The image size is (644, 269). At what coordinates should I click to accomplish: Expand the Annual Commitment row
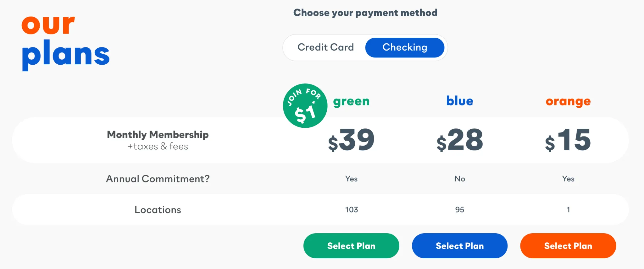coord(157,179)
